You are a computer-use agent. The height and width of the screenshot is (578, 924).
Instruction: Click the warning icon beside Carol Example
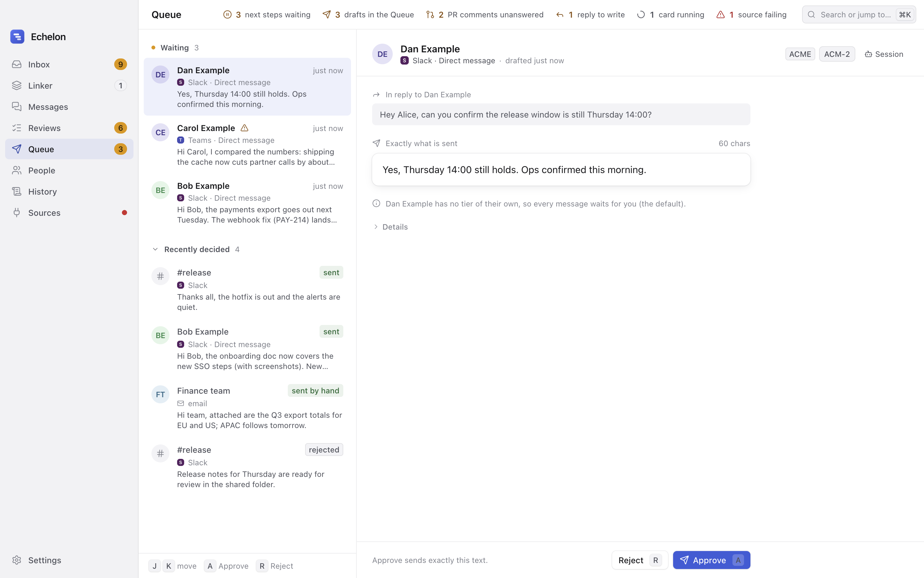(x=244, y=128)
